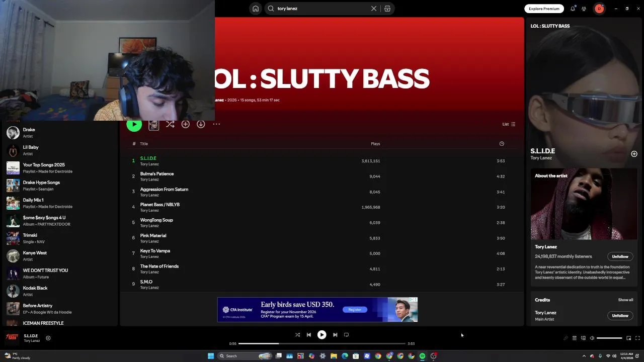
Task: Click the duration clock column header
Action: (502, 144)
